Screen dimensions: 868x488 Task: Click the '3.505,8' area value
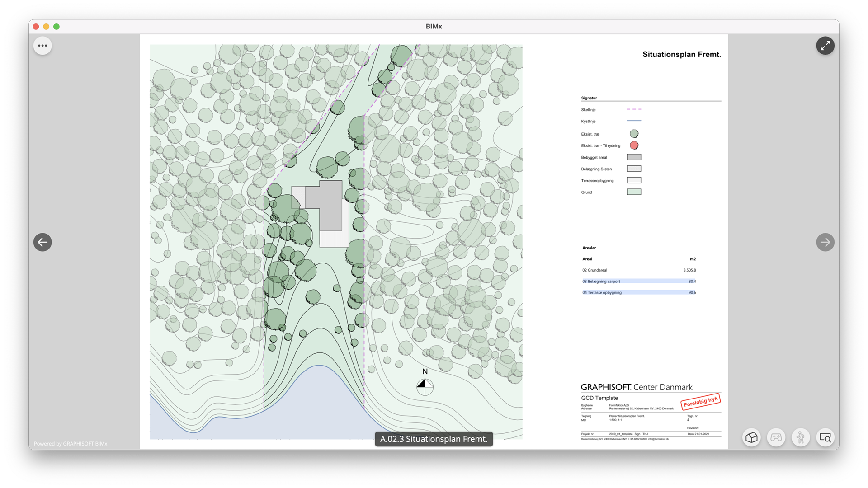tap(689, 270)
